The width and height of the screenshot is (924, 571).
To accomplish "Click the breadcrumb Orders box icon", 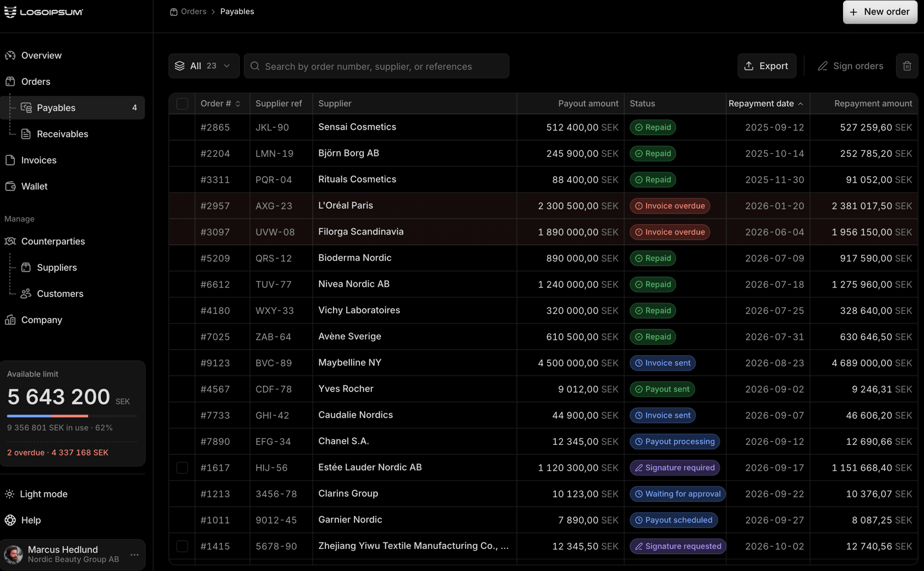I will 173,12.
